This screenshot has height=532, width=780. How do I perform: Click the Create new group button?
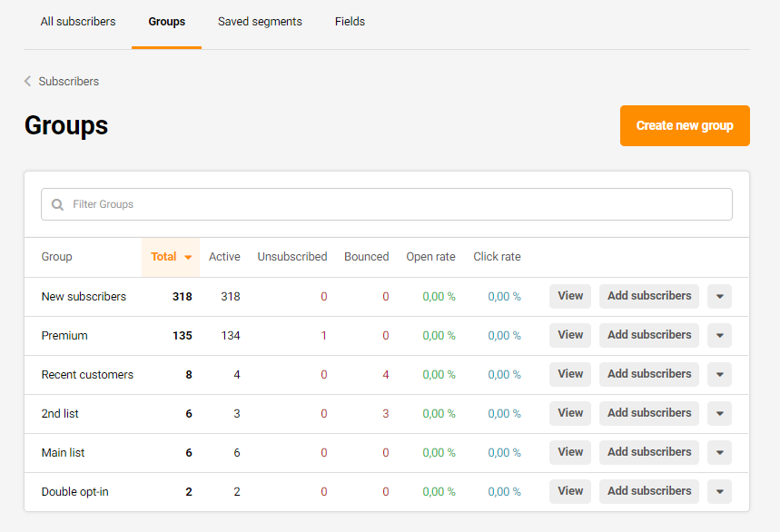pyautogui.click(x=685, y=125)
